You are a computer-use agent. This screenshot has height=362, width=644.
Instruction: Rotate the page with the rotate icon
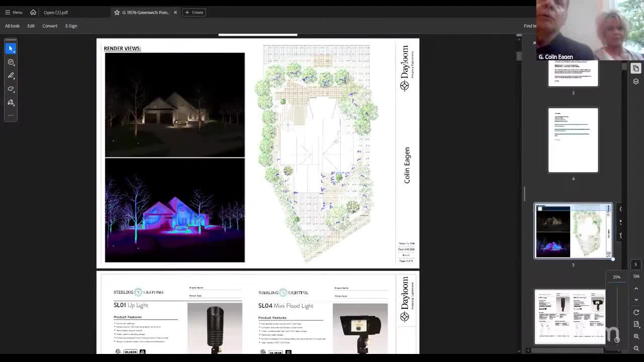(x=636, y=312)
